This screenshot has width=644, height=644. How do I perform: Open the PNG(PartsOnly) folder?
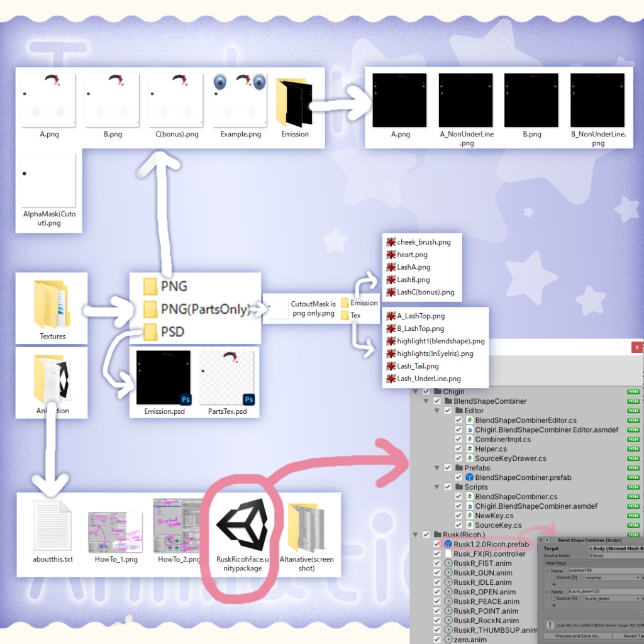[150, 309]
